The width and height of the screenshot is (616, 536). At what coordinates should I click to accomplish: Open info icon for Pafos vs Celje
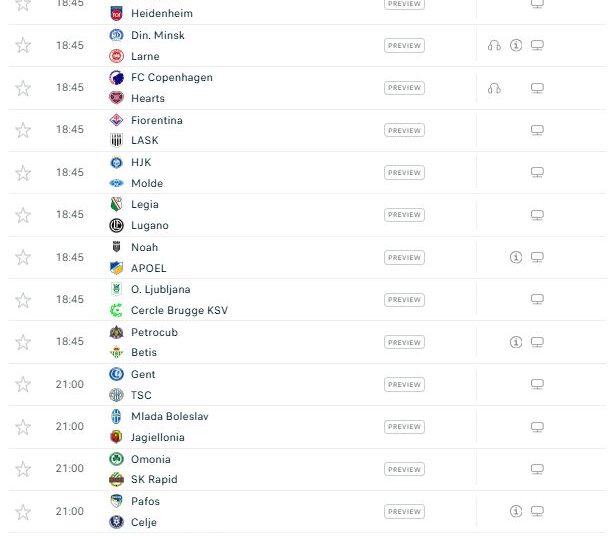(x=516, y=511)
